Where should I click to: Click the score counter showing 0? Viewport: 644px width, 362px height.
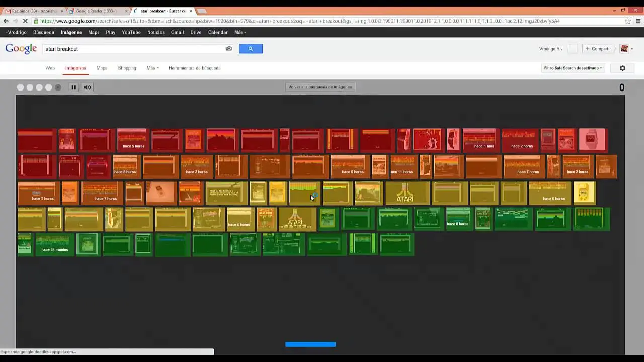622,87
